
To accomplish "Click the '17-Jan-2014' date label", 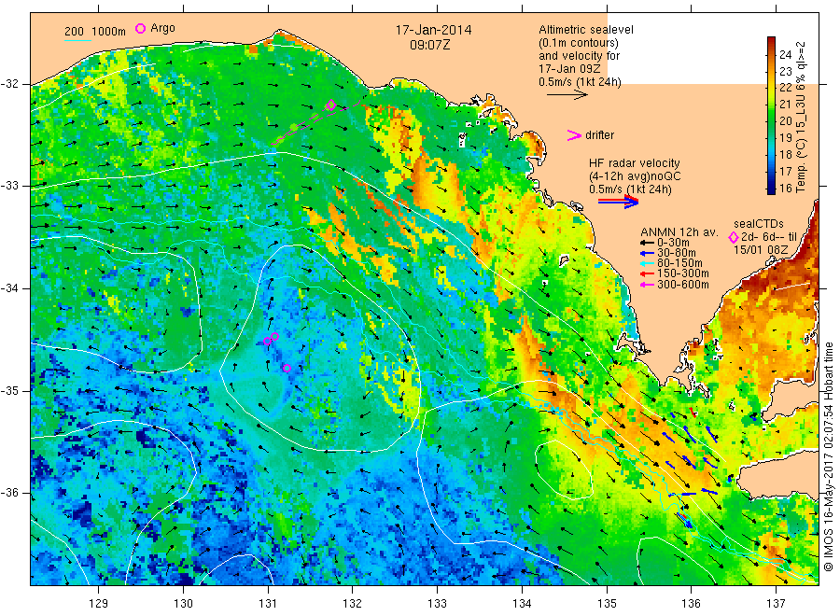I will coord(433,30).
